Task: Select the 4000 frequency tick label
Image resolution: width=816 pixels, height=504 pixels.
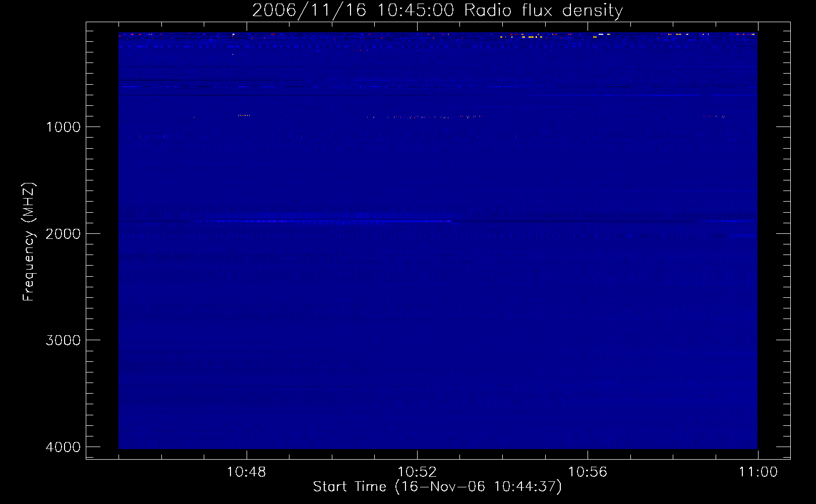Action: click(x=63, y=447)
